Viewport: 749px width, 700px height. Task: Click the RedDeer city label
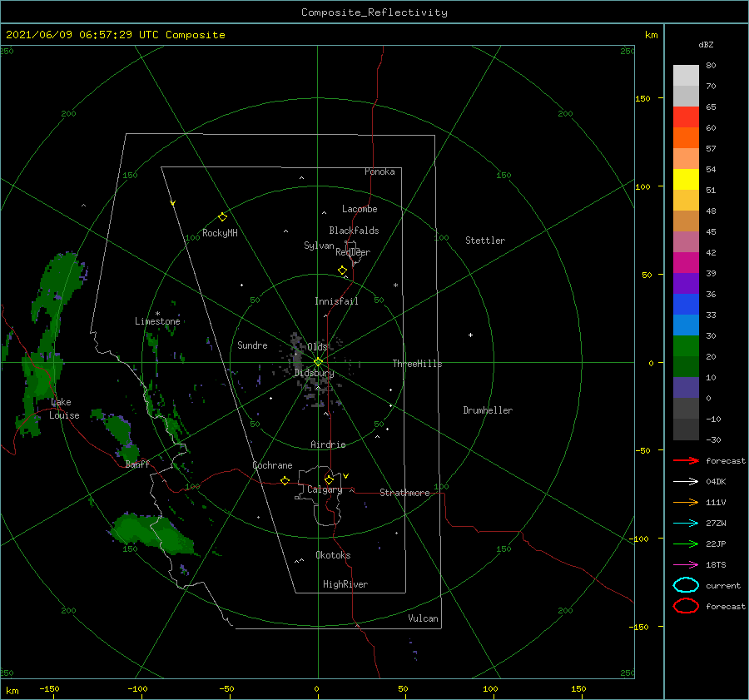point(353,252)
